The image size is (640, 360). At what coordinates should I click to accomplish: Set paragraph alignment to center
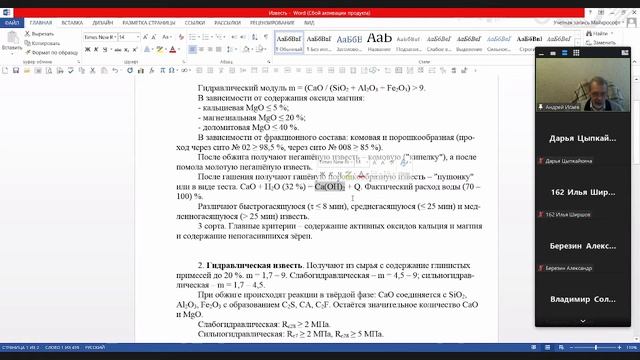point(201,49)
